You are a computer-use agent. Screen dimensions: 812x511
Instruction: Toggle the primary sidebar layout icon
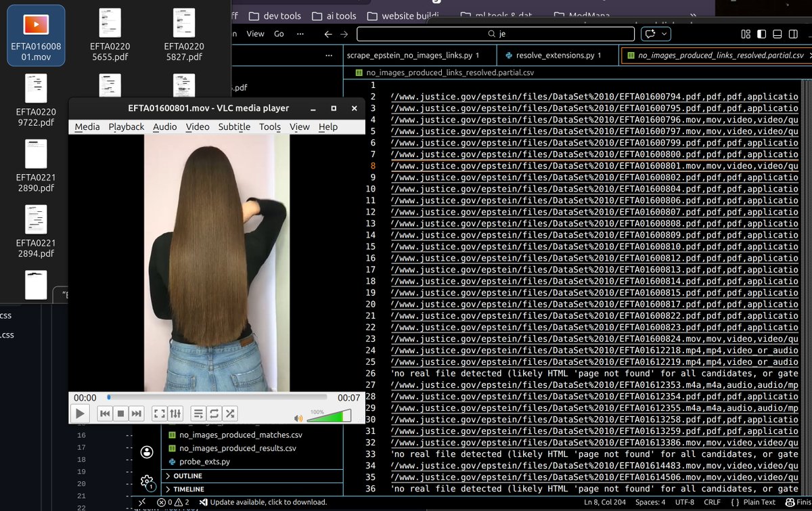click(761, 34)
